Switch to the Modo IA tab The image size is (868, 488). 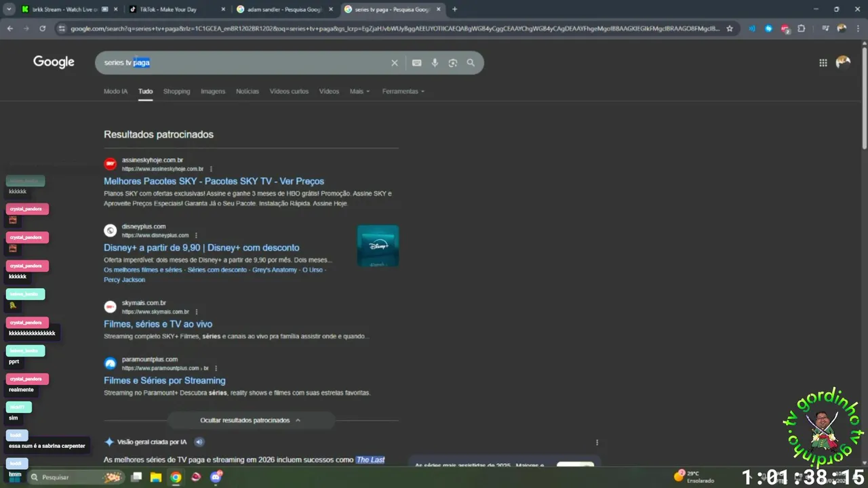[115, 91]
